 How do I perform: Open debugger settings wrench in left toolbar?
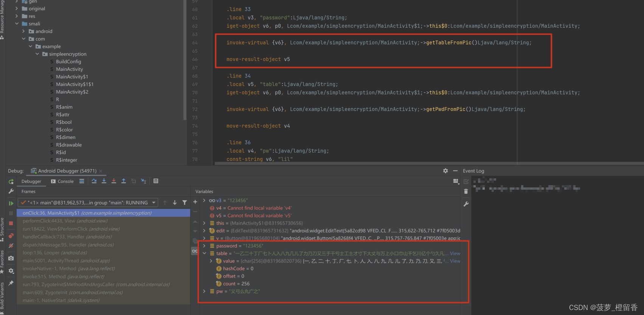[11, 191]
